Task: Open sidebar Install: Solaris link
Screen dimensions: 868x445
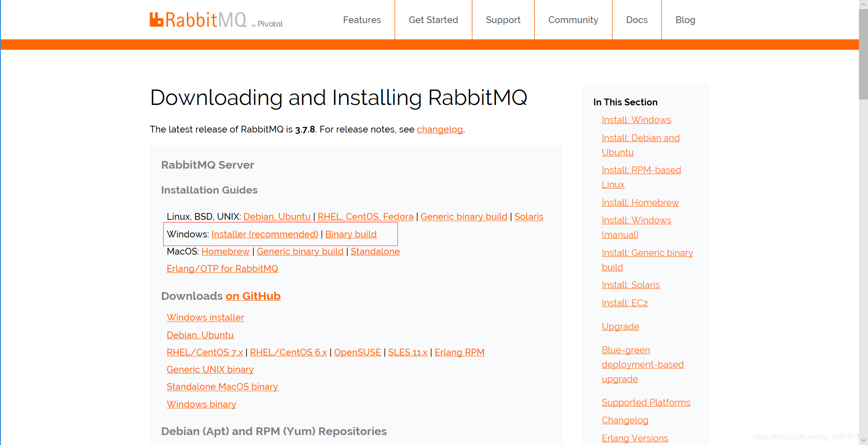Action: [630, 285]
